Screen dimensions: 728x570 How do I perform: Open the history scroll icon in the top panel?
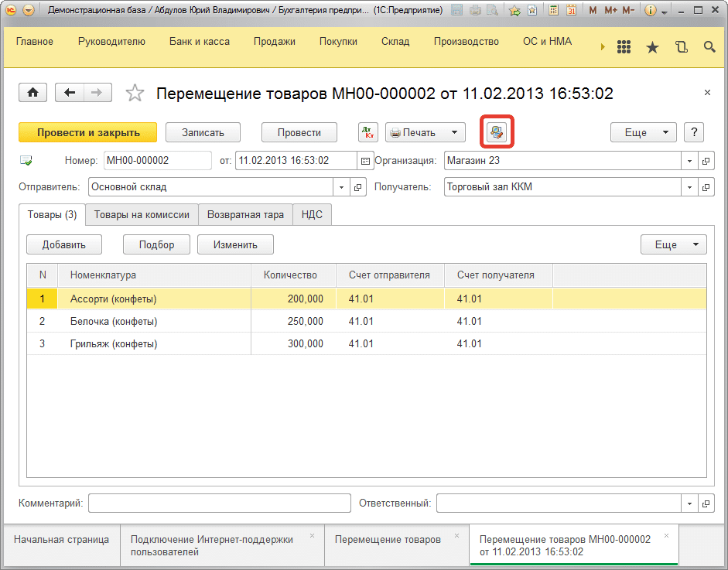[681, 47]
